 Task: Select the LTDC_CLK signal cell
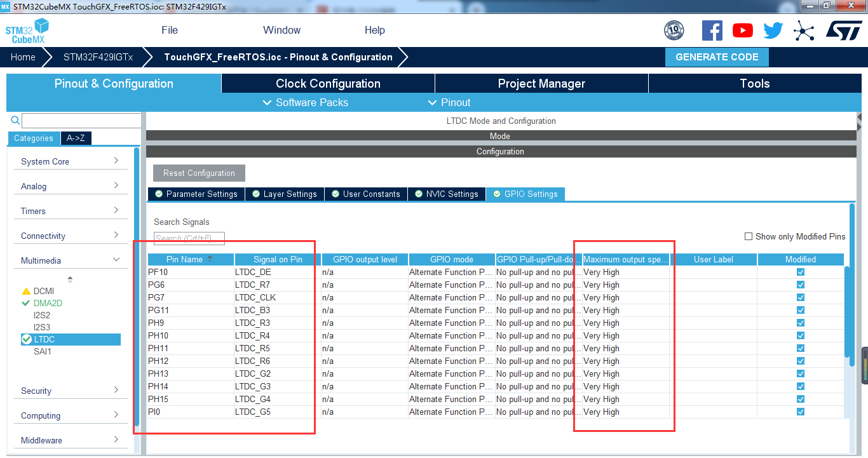pos(278,297)
